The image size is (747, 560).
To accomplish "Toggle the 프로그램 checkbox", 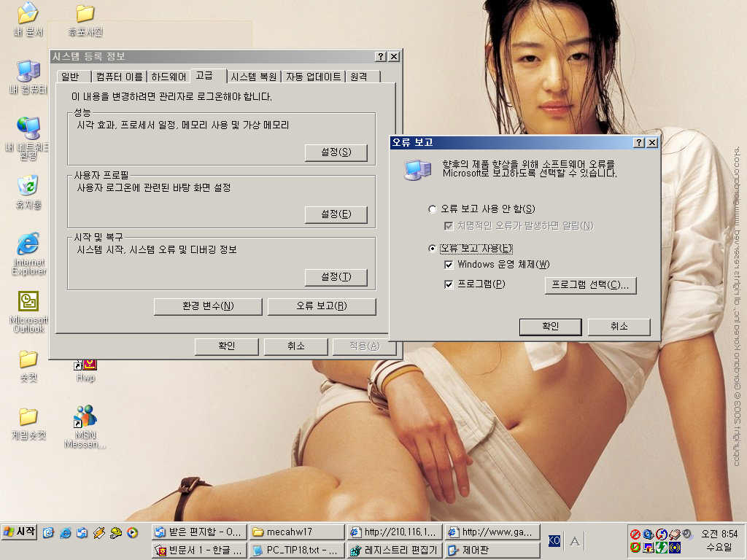I will coord(449,284).
